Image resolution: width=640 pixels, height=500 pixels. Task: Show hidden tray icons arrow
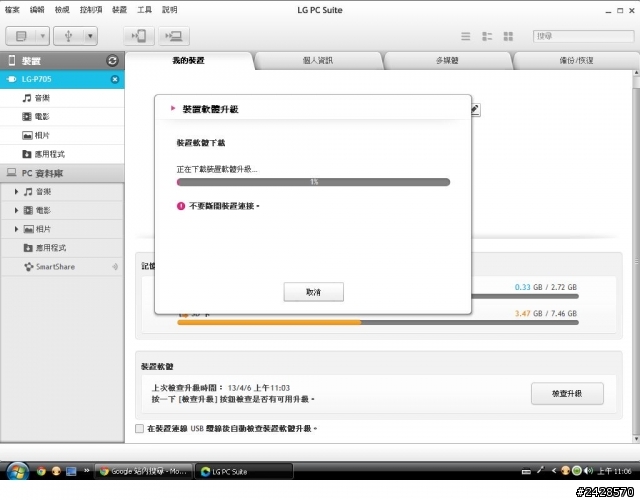point(554,471)
